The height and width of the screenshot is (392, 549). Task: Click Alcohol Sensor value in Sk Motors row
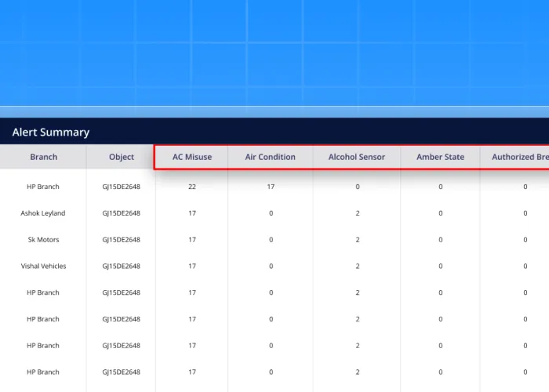click(358, 240)
